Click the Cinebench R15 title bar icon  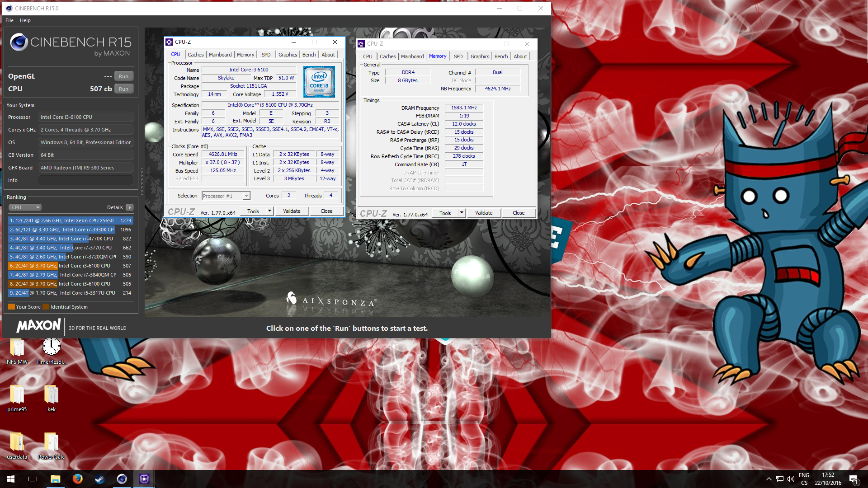coord(9,8)
